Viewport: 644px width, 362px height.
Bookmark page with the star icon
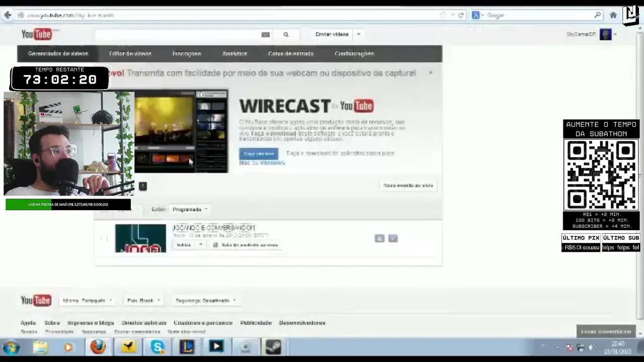(443, 15)
